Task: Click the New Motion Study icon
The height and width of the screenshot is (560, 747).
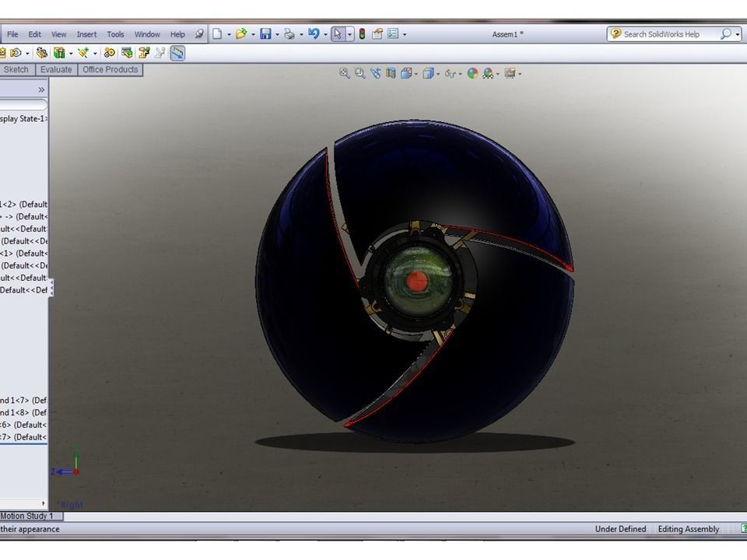Action: (x=110, y=53)
